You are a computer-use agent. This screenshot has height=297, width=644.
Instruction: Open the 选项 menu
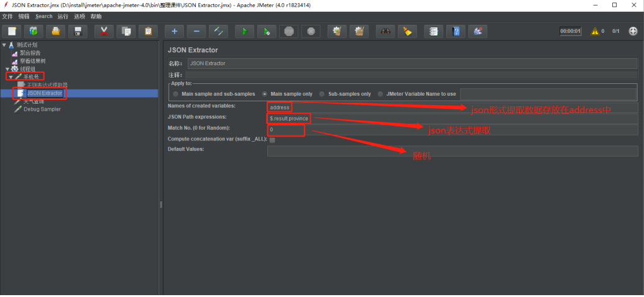pos(80,16)
